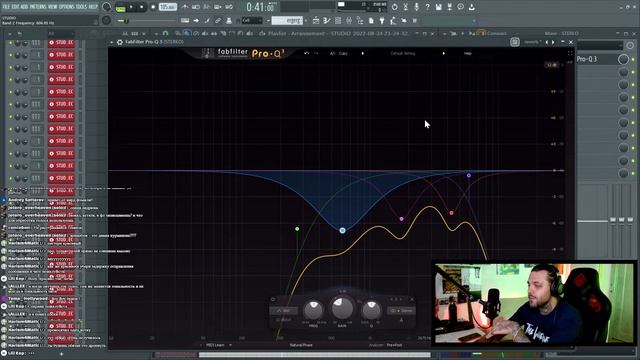The height and width of the screenshot is (360, 640).
Task: Open the OPTIONS menu
Action: (67, 7)
